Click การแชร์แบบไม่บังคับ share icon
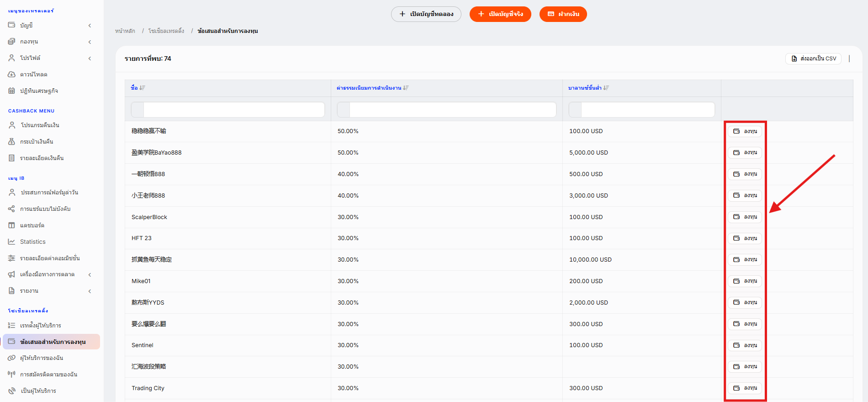The height and width of the screenshot is (402, 868). [x=11, y=209]
